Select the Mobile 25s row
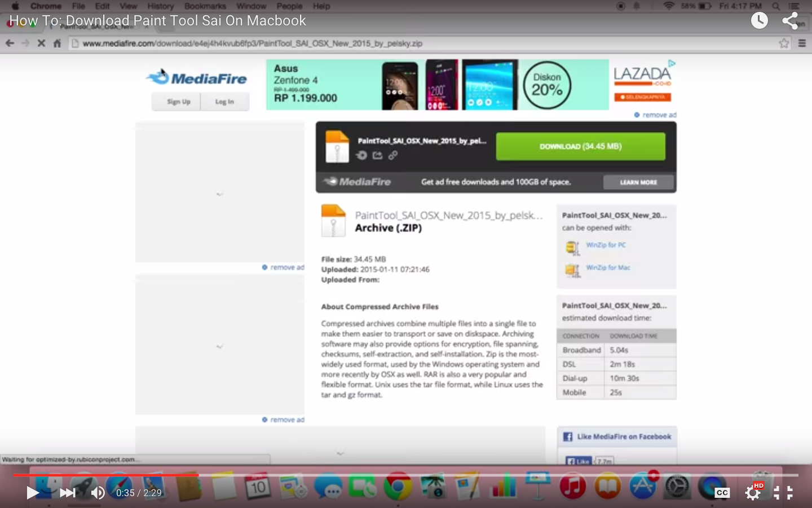812x508 pixels. pyautogui.click(x=616, y=392)
